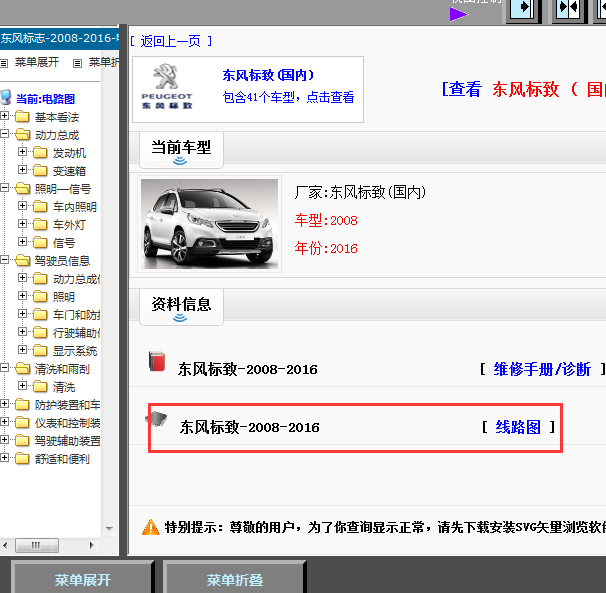Click the open folder icon of 动力总成
Image resolution: width=606 pixels, height=593 pixels.
pyautogui.click(x=22, y=135)
